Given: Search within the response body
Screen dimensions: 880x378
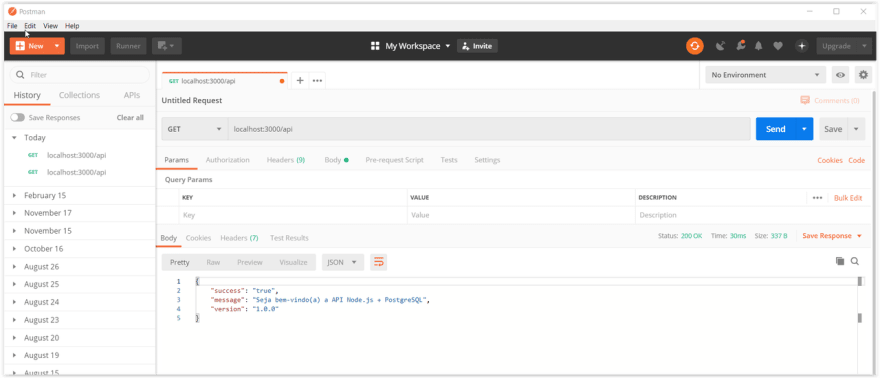Looking at the screenshot, I should (855, 261).
